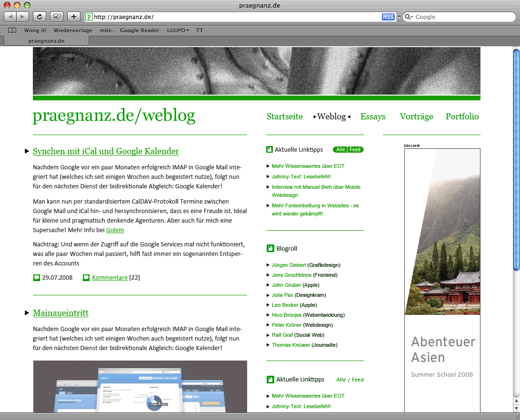Go back with the Back arrow button
520x420 pixels.
(x=10, y=17)
